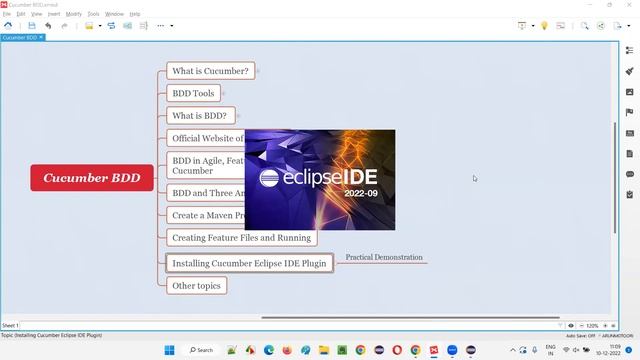This screenshot has height=360, width=640.
Task: Open the insert topic dropdown arrow
Action: click(x=100, y=26)
